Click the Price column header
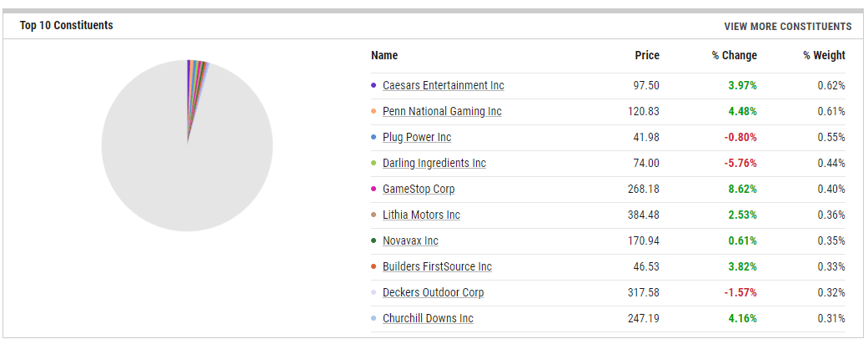The image size is (868, 339). pyautogui.click(x=647, y=55)
